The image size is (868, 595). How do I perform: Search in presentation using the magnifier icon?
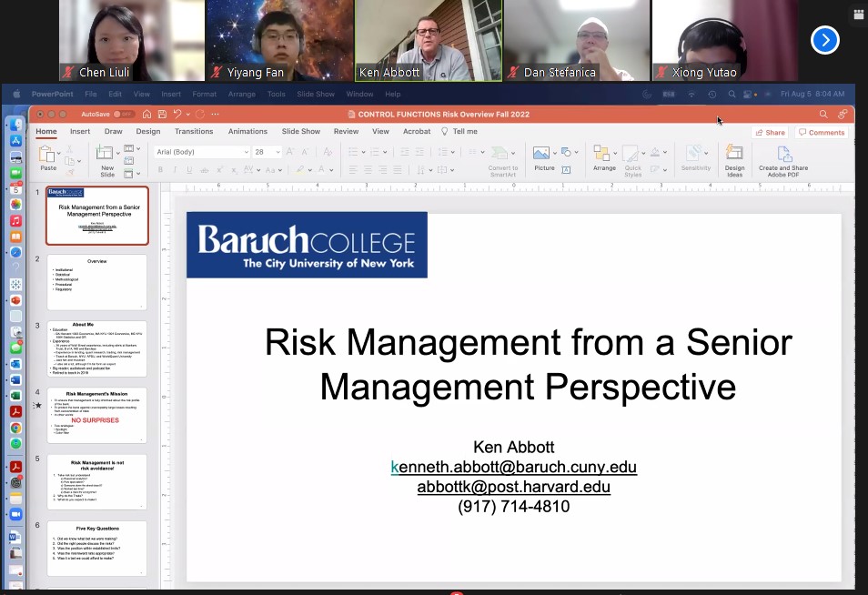pos(823,114)
